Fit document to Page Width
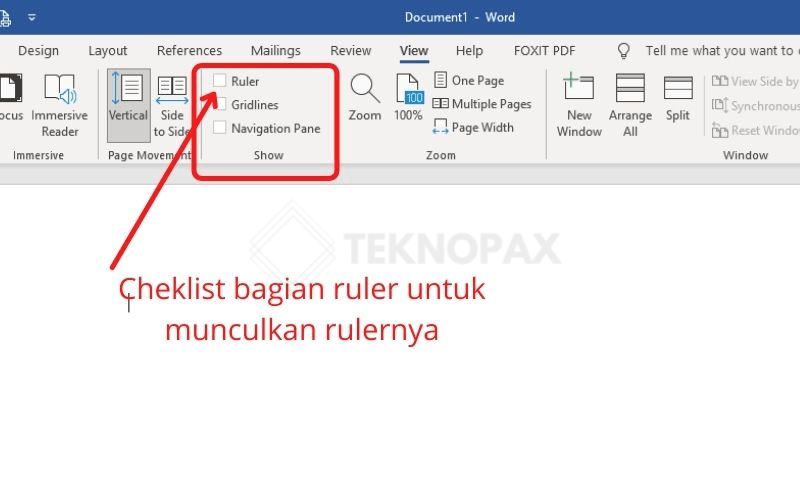The height and width of the screenshot is (500, 800). pyautogui.click(x=473, y=127)
